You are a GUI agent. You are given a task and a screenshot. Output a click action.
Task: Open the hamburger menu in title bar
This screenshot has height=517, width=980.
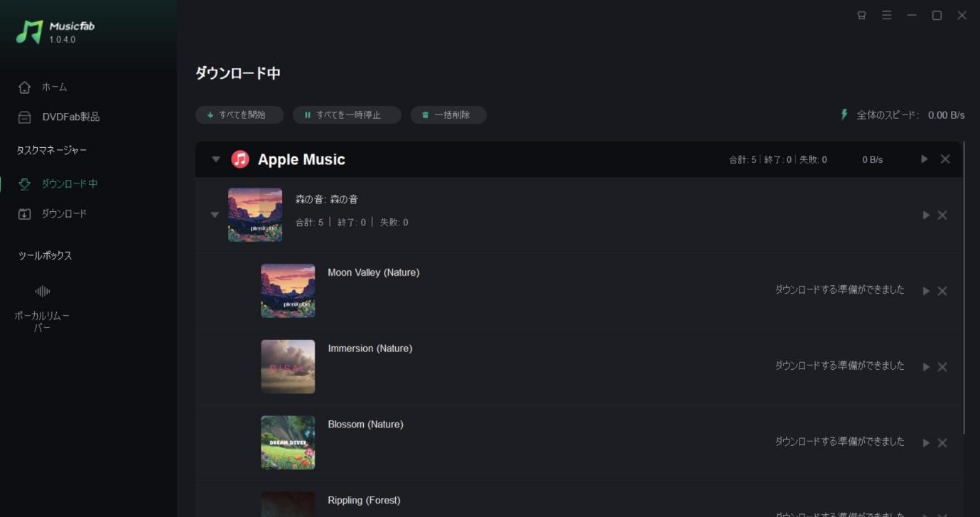pyautogui.click(x=887, y=15)
